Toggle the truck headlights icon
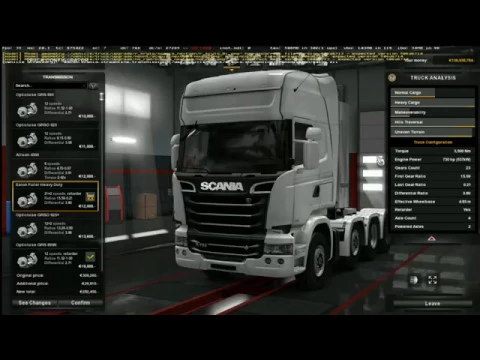This screenshot has height=360, width=480. pyautogui.click(x=414, y=280)
